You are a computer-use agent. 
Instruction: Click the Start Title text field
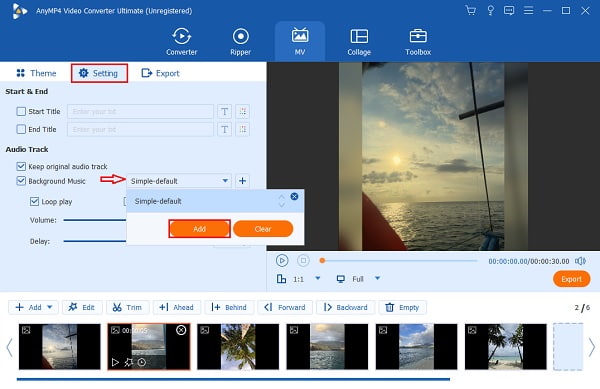pyautogui.click(x=140, y=111)
